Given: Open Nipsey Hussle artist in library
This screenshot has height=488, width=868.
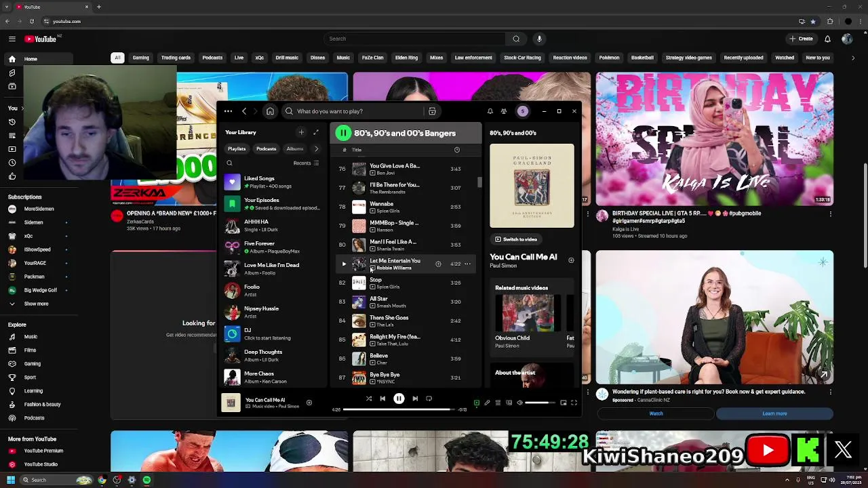Looking at the screenshot, I should [x=273, y=312].
